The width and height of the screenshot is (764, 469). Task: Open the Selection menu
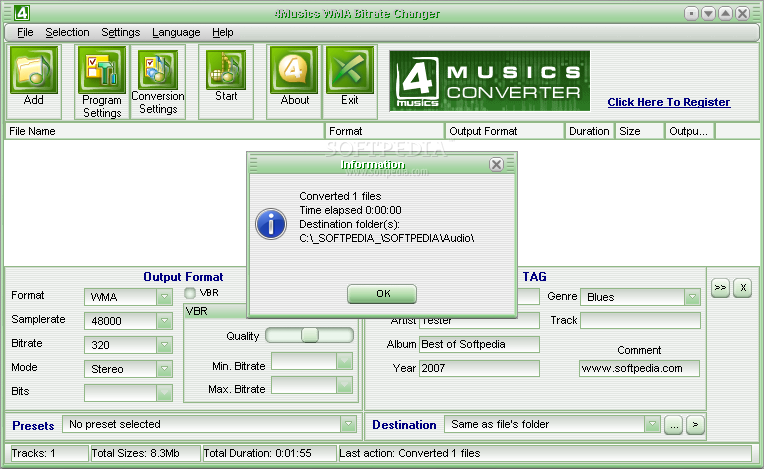click(x=67, y=32)
